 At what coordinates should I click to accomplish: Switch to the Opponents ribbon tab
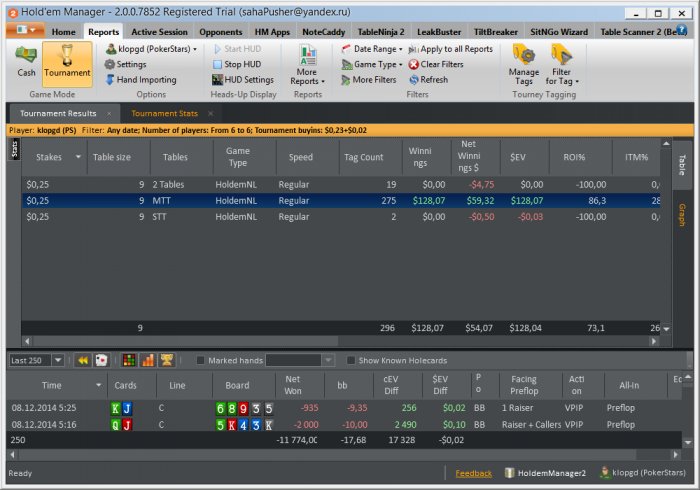tap(220, 32)
